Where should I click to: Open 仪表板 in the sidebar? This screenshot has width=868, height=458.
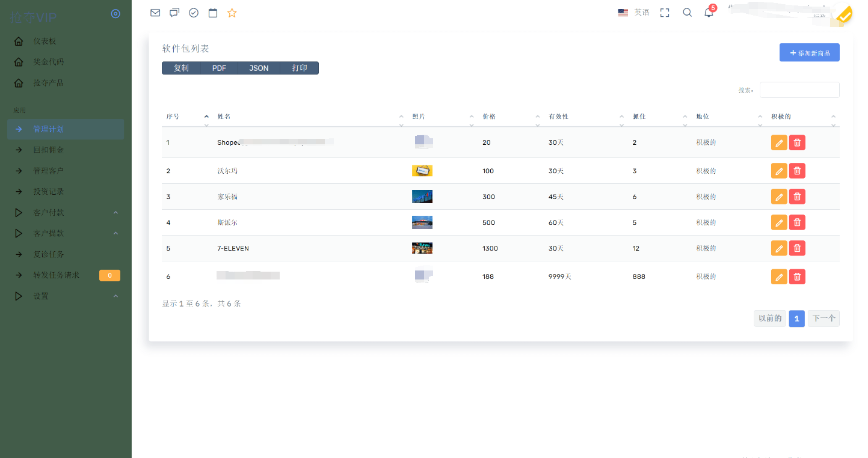click(66, 41)
